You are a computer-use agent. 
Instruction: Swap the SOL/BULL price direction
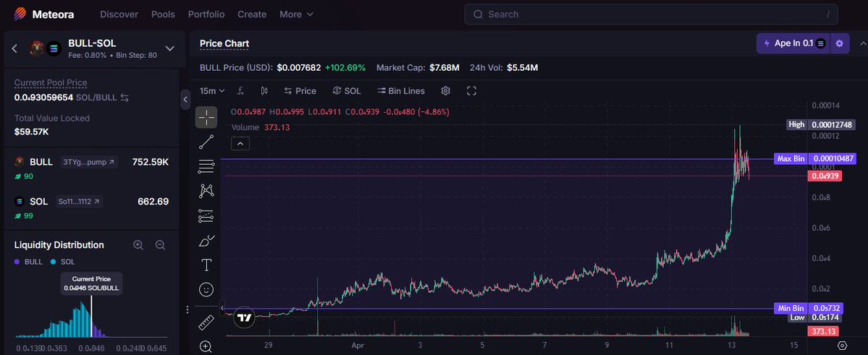(125, 98)
